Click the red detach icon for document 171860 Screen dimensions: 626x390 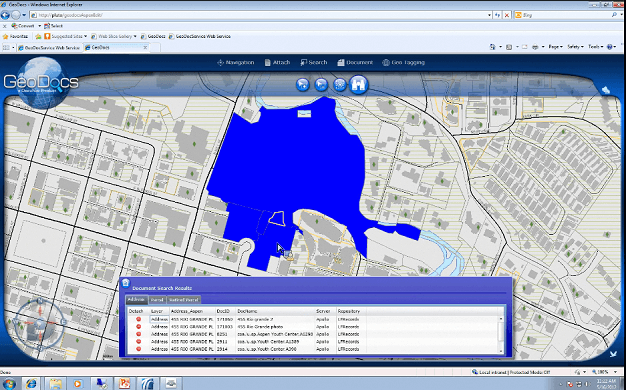[x=139, y=319]
